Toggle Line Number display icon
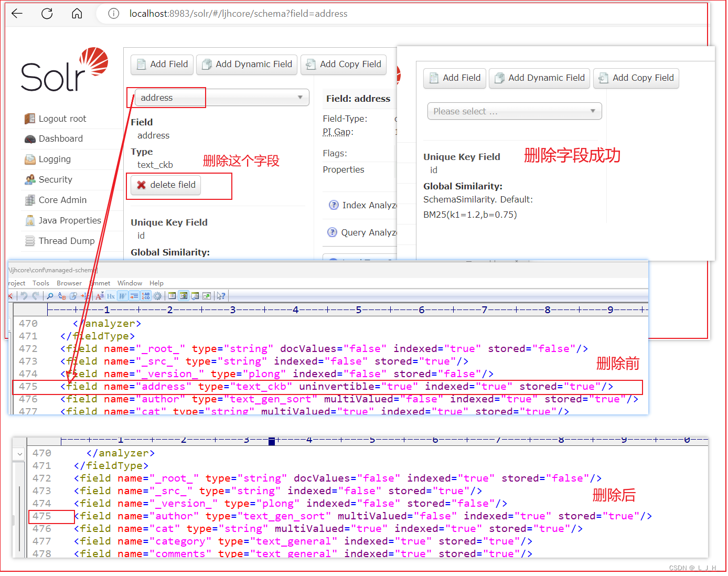The image size is (728, 576). (146, 296)
